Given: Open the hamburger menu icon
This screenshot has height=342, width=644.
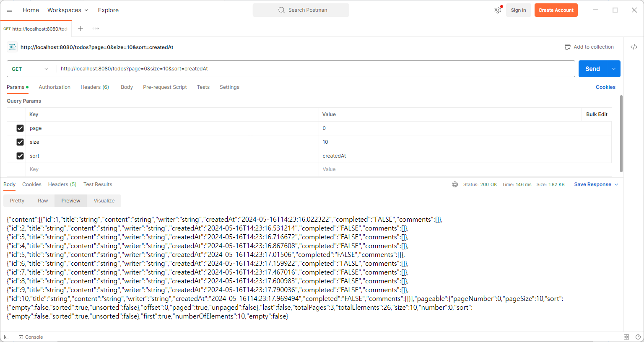Looking at the screenshot, I should [x=10, y=10].
